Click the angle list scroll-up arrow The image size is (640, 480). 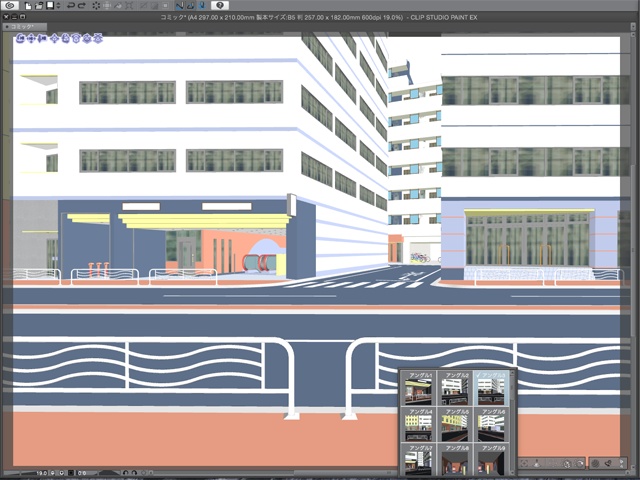[x=513, y=373]
